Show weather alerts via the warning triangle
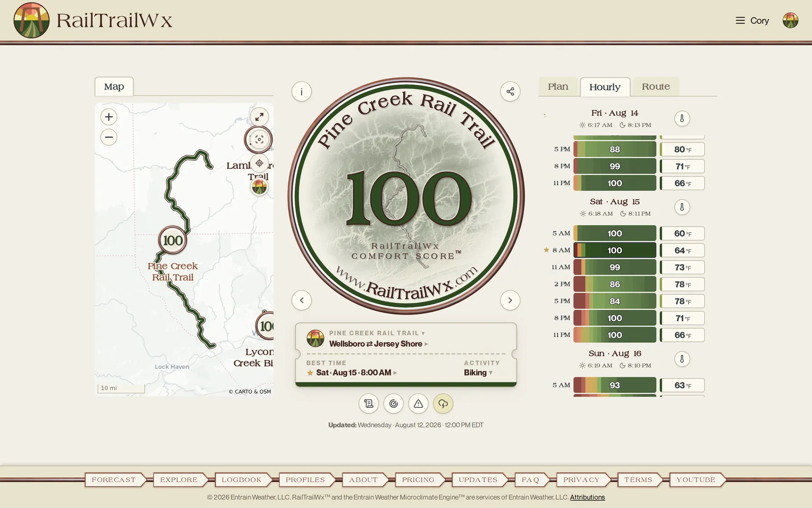The image size is (812, 508). [418, 404]
